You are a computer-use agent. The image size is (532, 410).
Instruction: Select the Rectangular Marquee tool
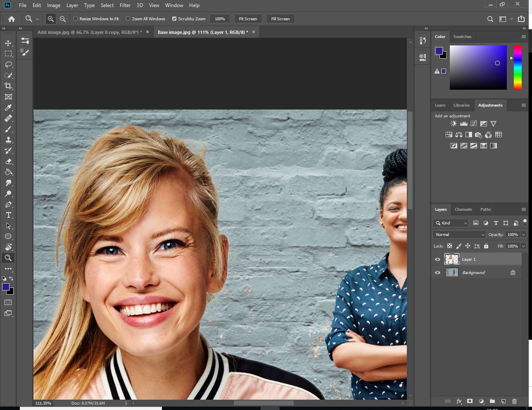(8, 54)
